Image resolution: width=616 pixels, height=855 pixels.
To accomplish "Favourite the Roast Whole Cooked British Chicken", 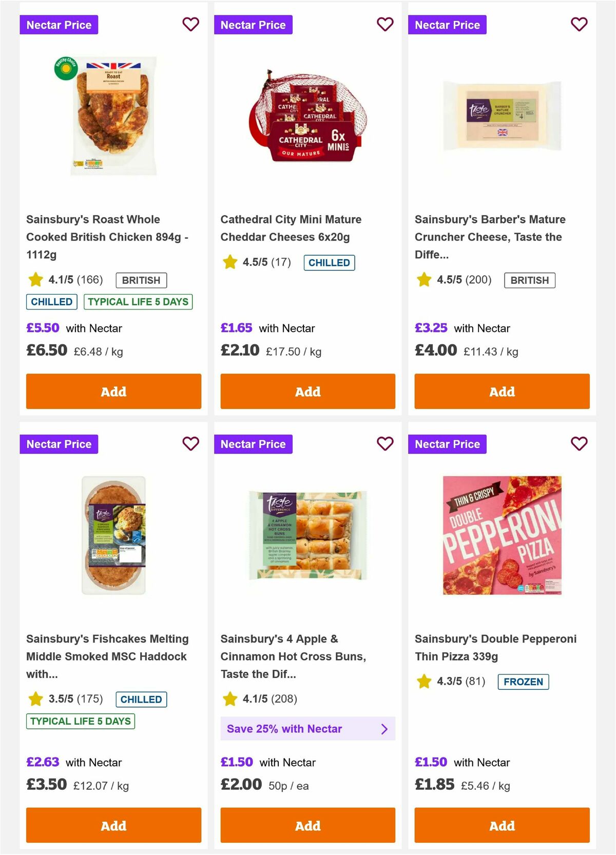I will pos(190,24).
